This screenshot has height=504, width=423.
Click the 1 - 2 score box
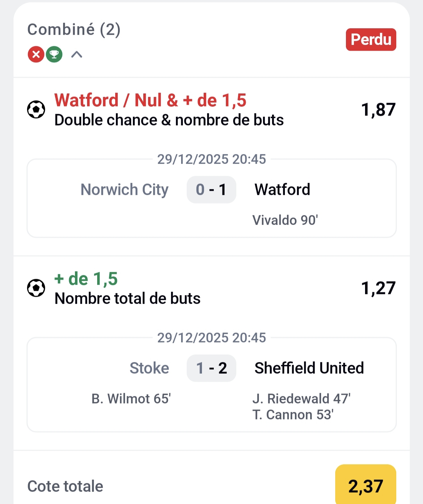pos(211,368)
